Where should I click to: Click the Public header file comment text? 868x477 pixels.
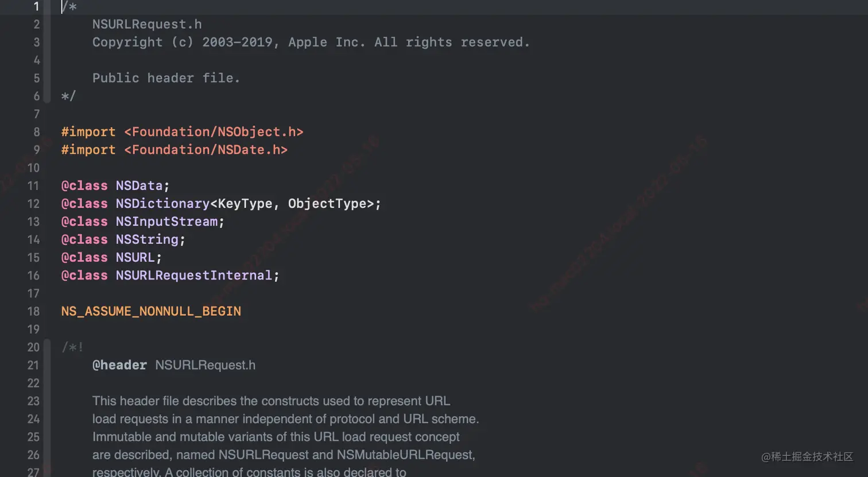click(166, 78)
